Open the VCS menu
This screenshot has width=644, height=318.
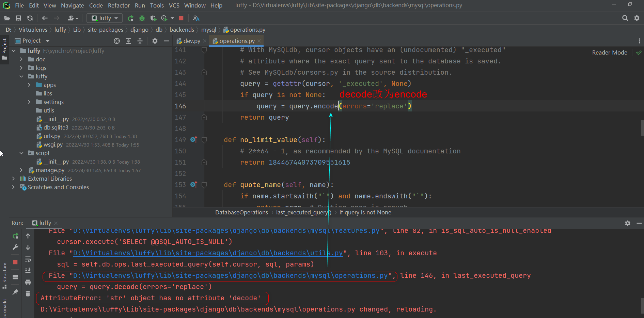(174, 5)
